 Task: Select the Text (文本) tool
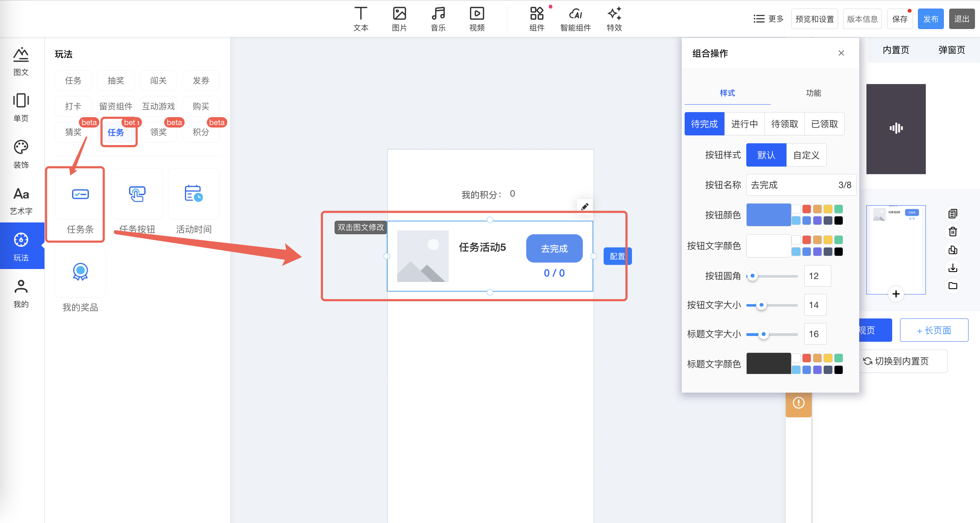click(x=360, y=19)
